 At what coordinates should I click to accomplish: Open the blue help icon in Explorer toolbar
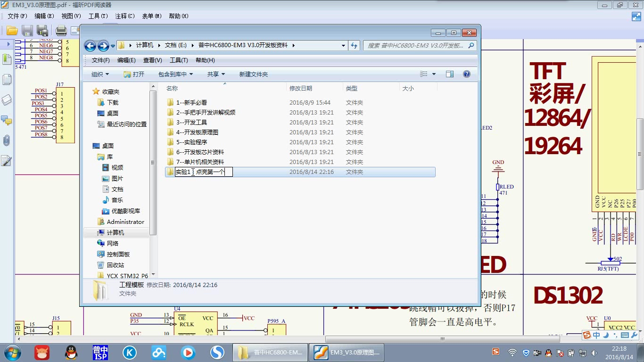[467, 74]
